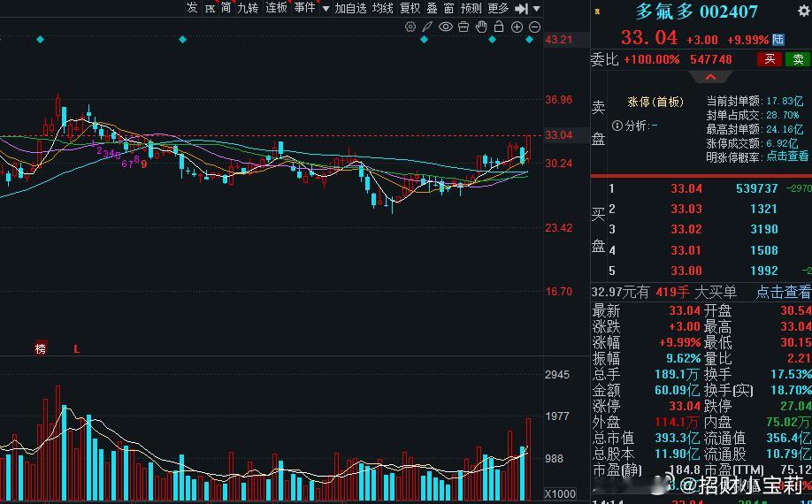Click 加自选 to add watchlist
This screenshot has height=504, width=812.
(350, 8)
